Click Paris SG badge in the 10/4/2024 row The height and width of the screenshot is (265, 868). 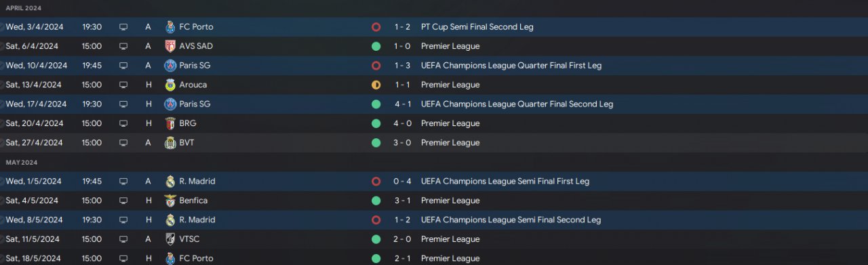(170, 66)
